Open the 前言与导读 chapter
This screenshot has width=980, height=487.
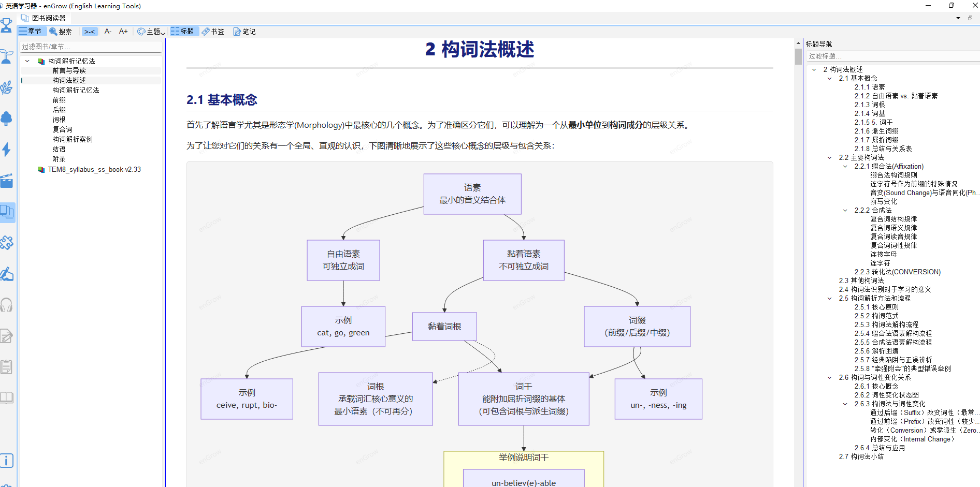point(69,70)
